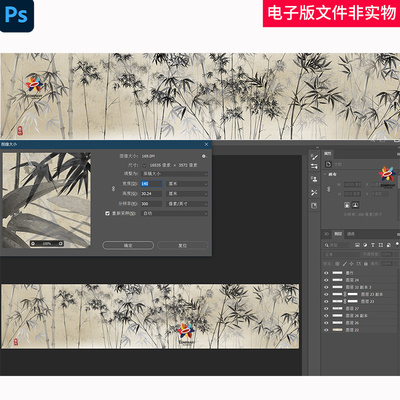
Task: Open the dimensions unit chevron
Action: pyautogui.click(x=144, y=165)
